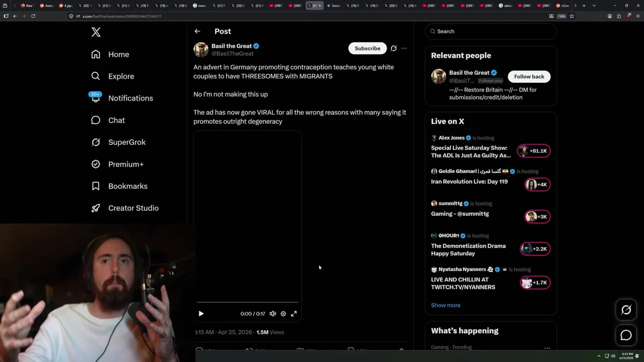Click the Basil the Great author name
Image resolution: width=644 pixels, height=362 pixels.
coord(231,46)
